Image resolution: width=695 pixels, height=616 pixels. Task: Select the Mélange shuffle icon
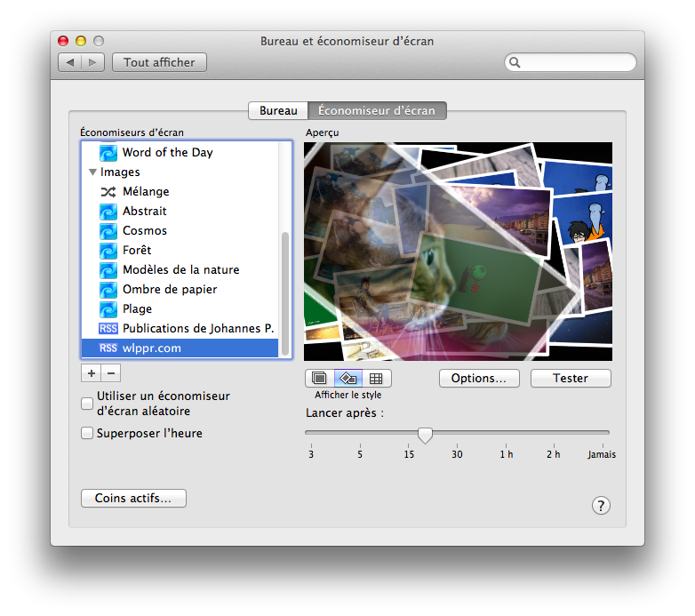108,192
